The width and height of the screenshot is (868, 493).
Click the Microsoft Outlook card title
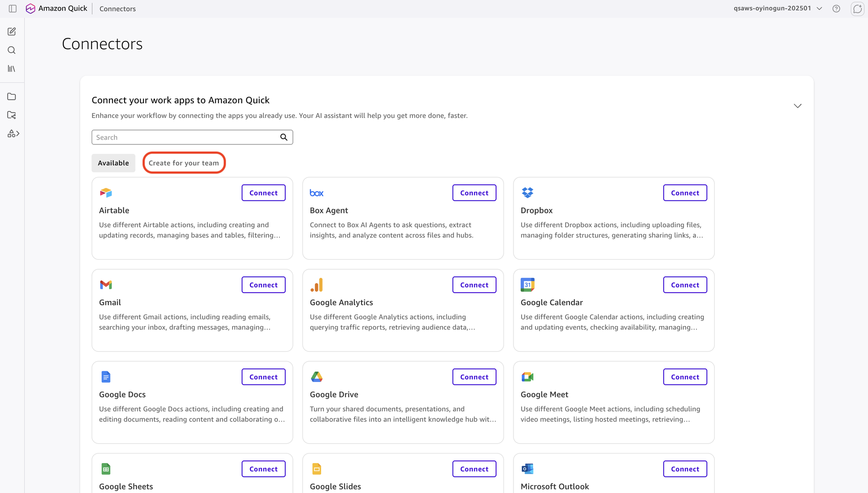[555, 486]
